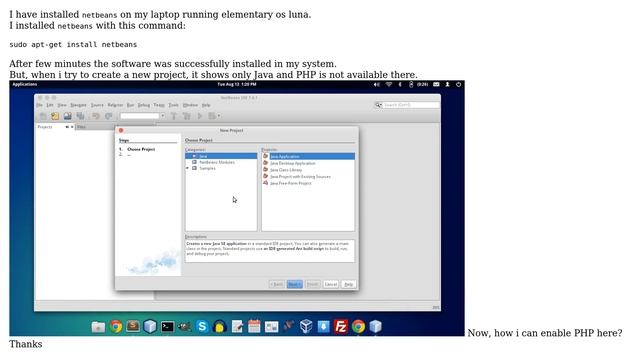Launch GIMP from the dock
Screen dimensions: 640x360
coord(184,327)
